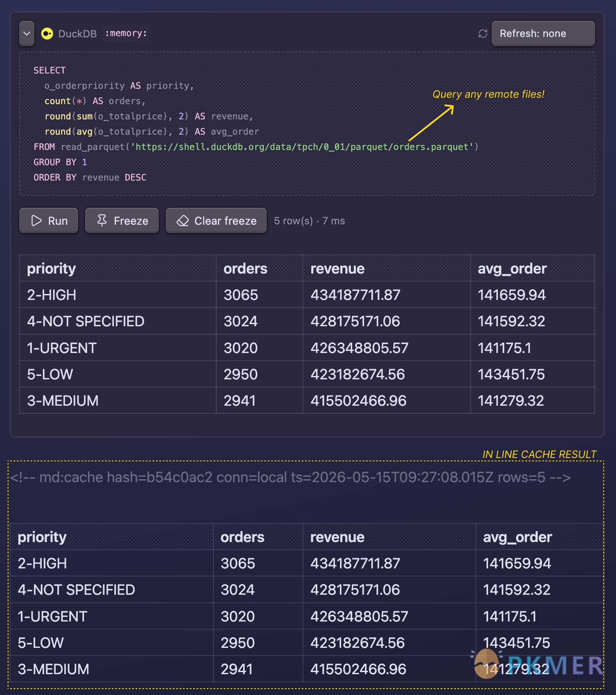Click inside the SQL code editor

[307, 124]
